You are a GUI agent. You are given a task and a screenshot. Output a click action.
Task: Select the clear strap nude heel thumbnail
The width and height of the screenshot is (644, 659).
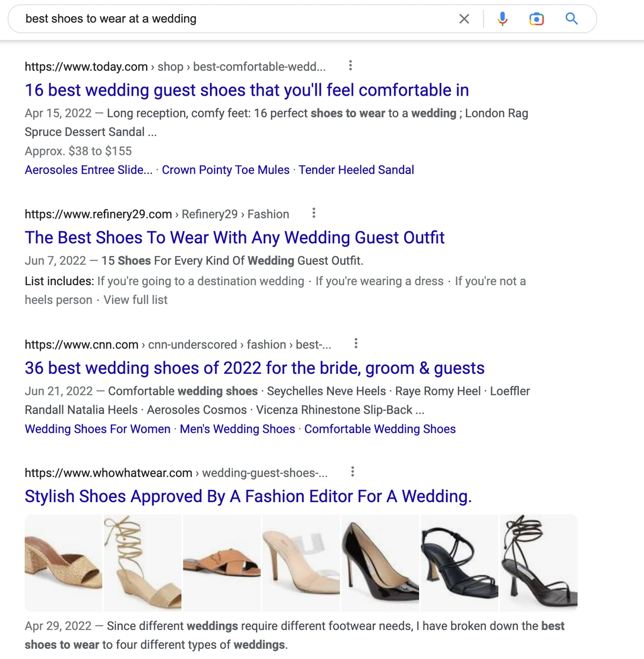(x=301, y=563)
